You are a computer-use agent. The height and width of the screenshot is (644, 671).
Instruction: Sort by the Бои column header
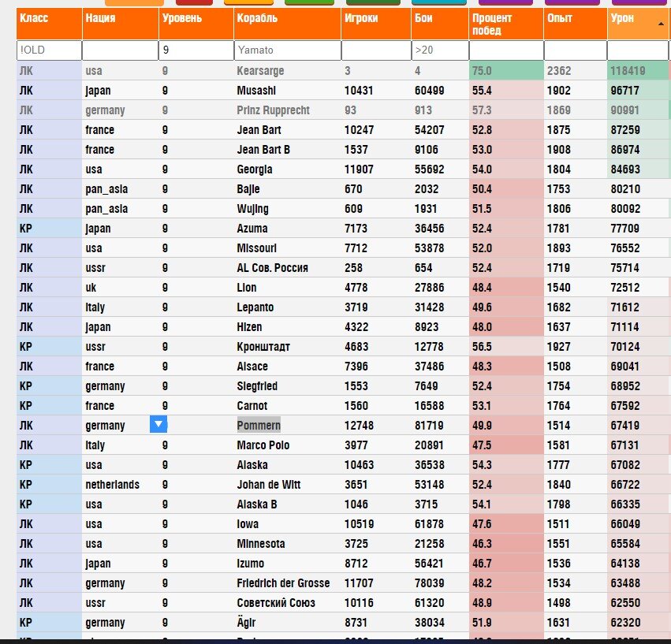click(440, 24)
